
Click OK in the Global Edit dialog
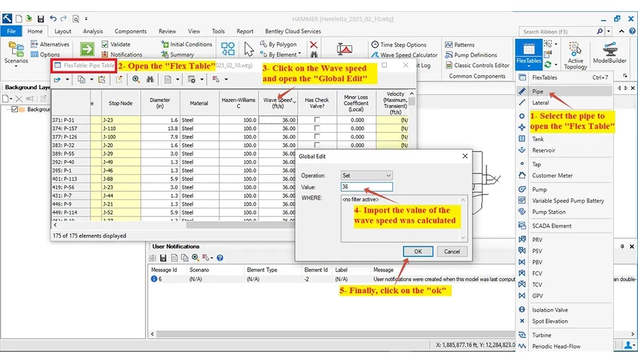point(417,251)
